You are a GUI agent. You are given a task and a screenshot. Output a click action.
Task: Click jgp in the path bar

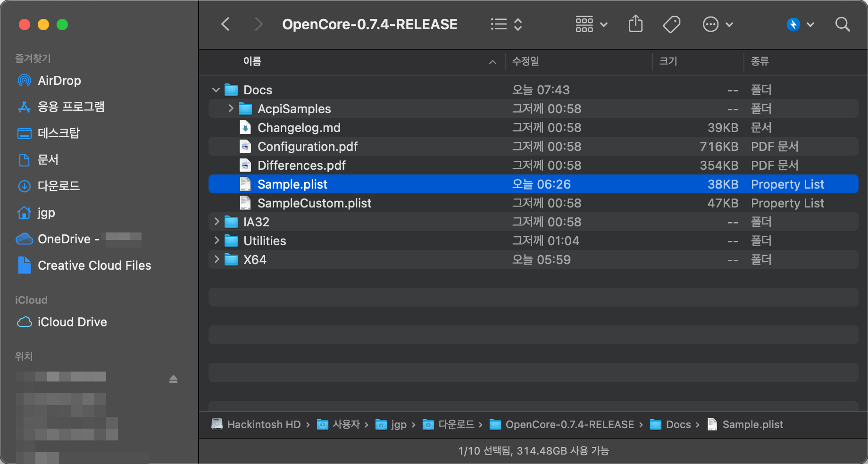[391, 424]
